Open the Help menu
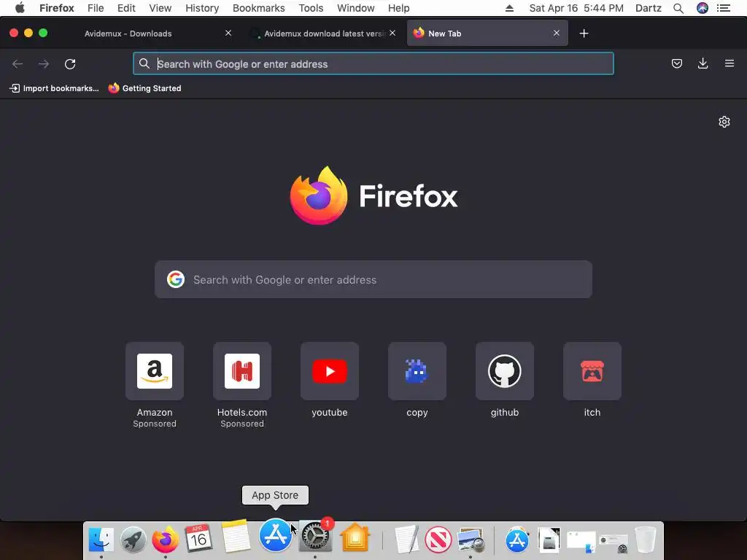Viewport: 747px width, 560px height. [x=399, y=8]
